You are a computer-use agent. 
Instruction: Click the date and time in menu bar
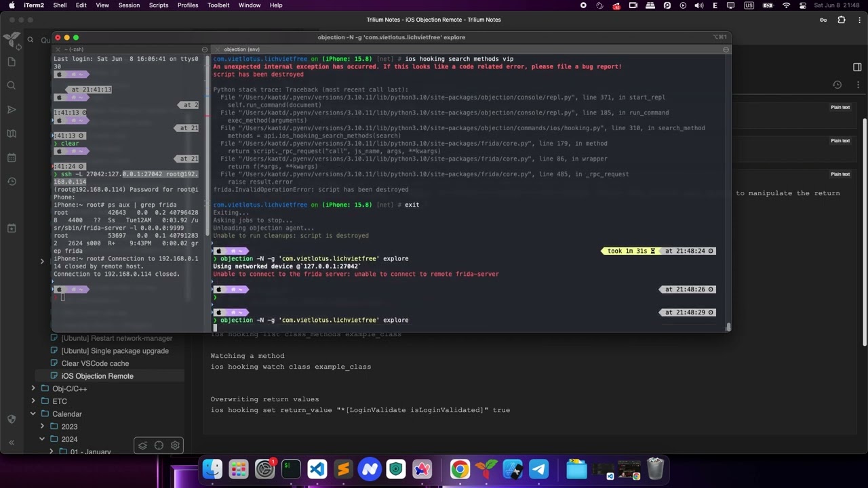[837, 5]
